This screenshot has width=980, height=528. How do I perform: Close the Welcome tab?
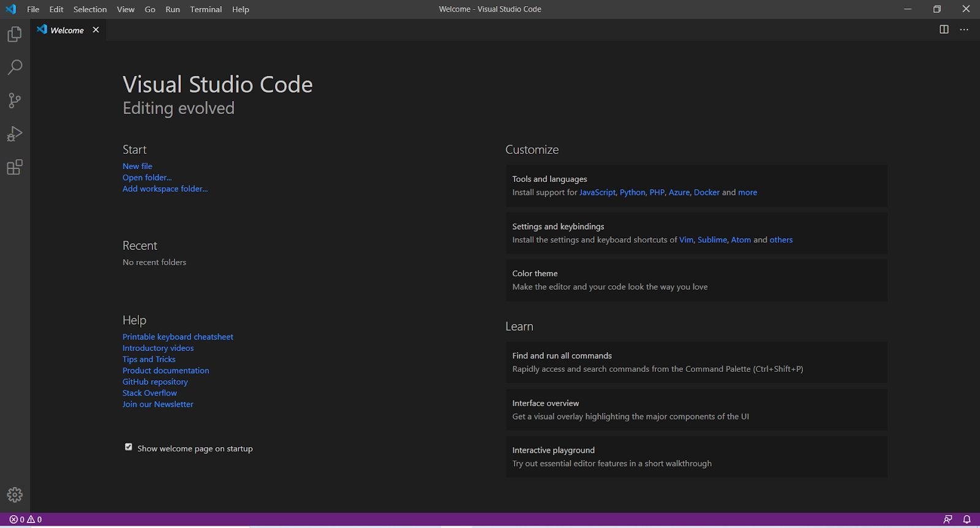click(96, 30)
